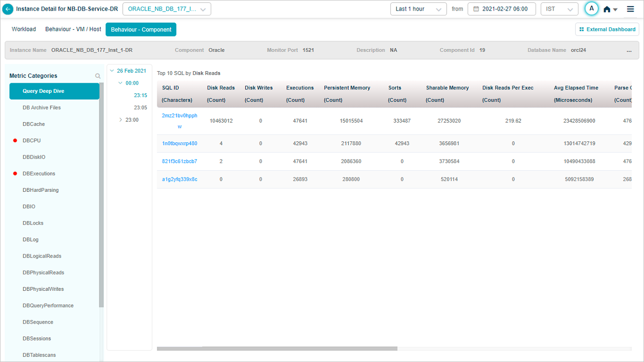
Task: Open the hamburger menu icon
Action: (x=630, y=9)
